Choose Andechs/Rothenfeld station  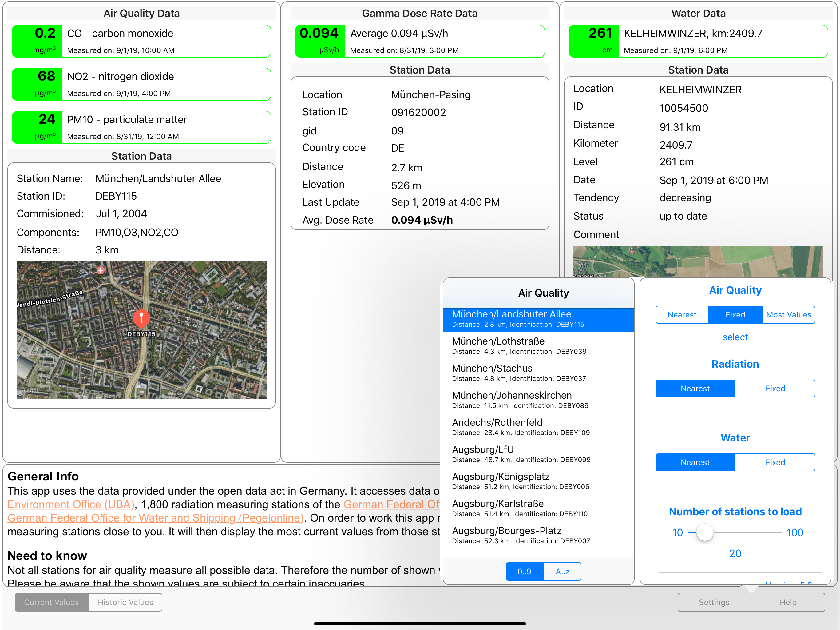coord(538,427)
